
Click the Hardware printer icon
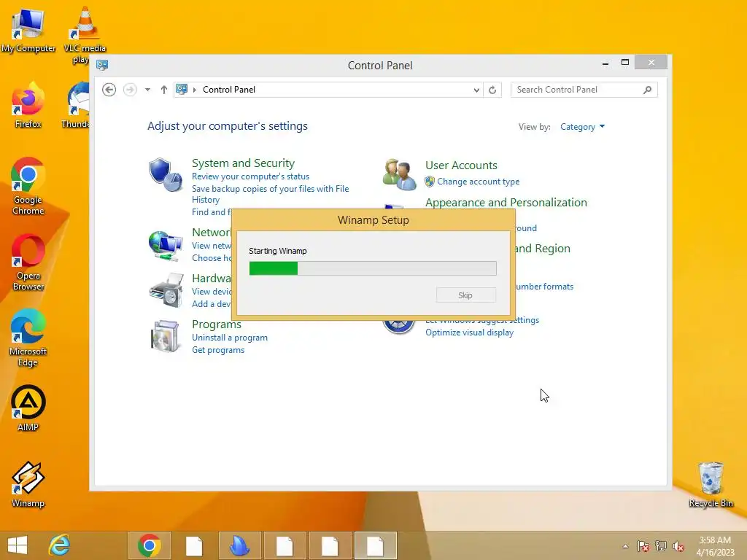coord(166,290)
